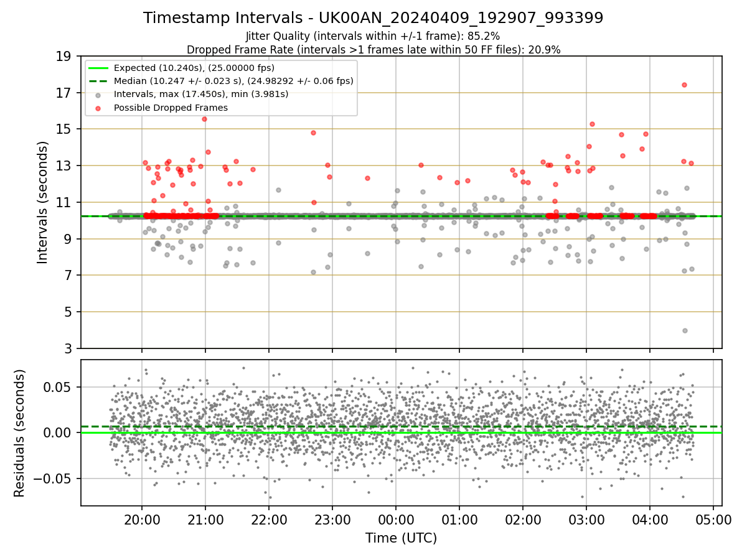
Task: Click the '3' y-axis tick label
Action: [x=68, y=348]
